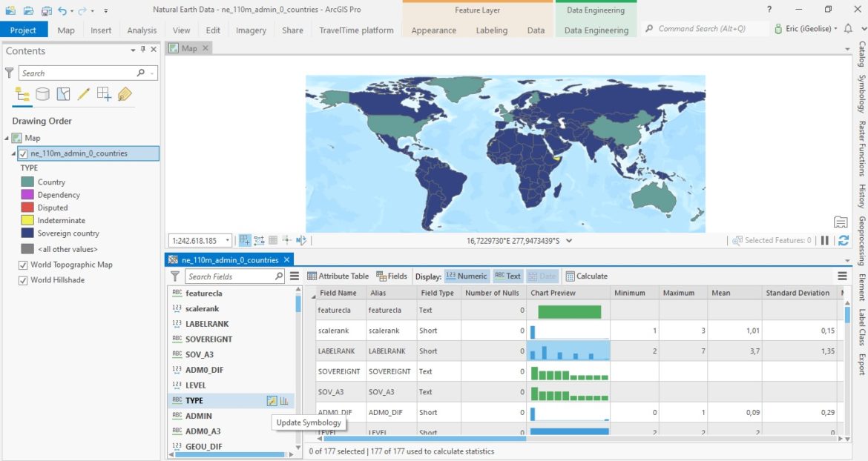868x461 pixels.
Task: Select List By Editing in Contents pane
Action: (82, 93)
